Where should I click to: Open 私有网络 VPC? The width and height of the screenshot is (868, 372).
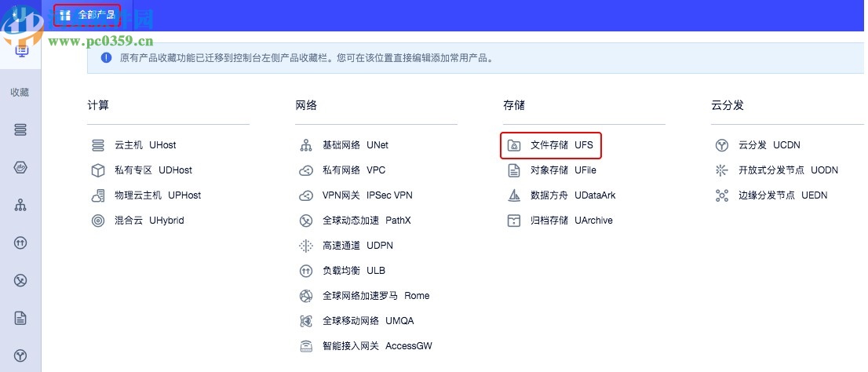pyautogui.click(x=355, y=170)
